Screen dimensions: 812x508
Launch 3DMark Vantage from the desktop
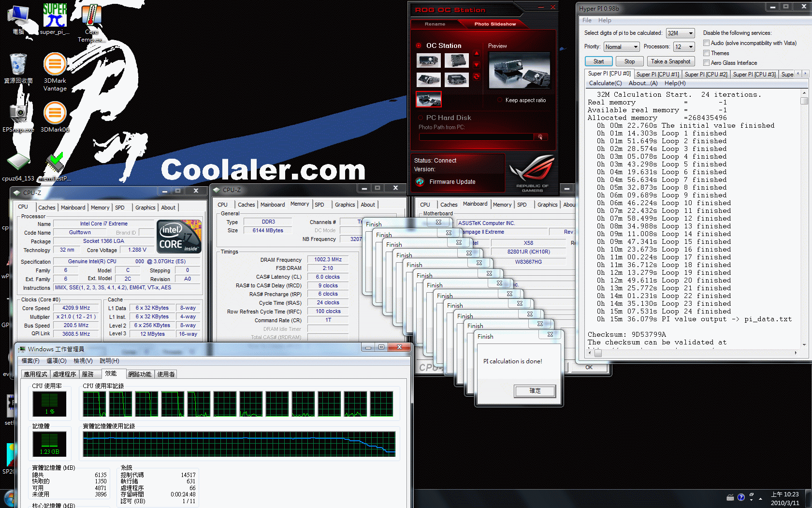click(55, 72)
